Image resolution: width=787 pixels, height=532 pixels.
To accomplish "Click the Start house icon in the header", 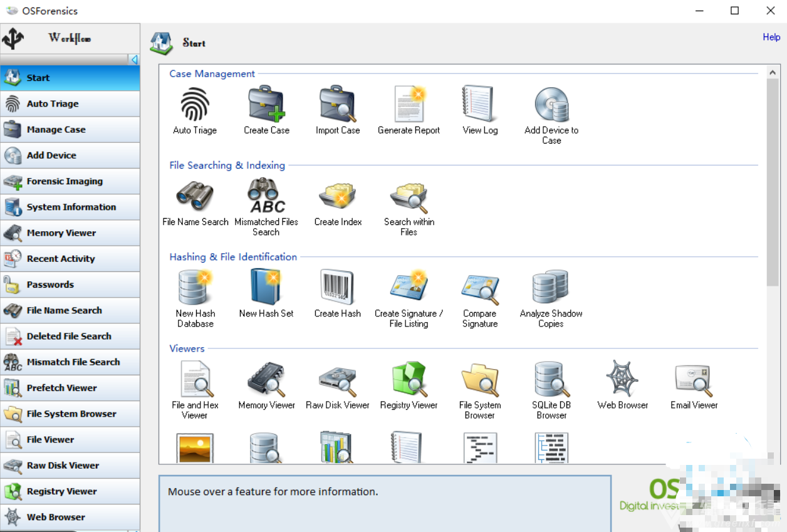I will click(x=161, y=43).
